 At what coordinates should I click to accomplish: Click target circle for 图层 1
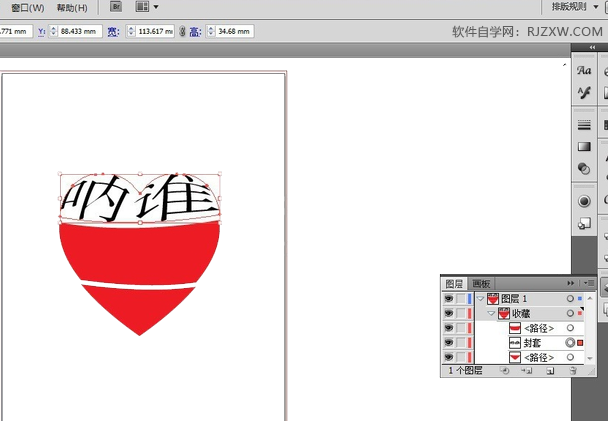pos(570,298)
